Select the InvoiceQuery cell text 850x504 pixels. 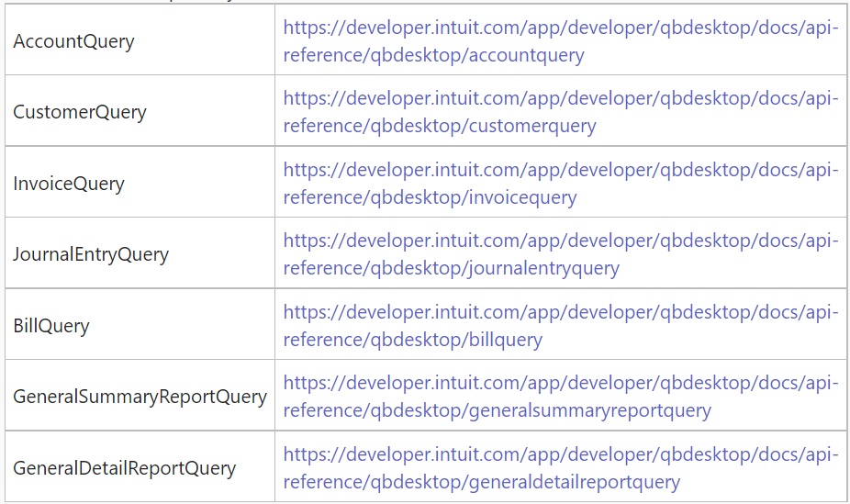coord(69,184)
